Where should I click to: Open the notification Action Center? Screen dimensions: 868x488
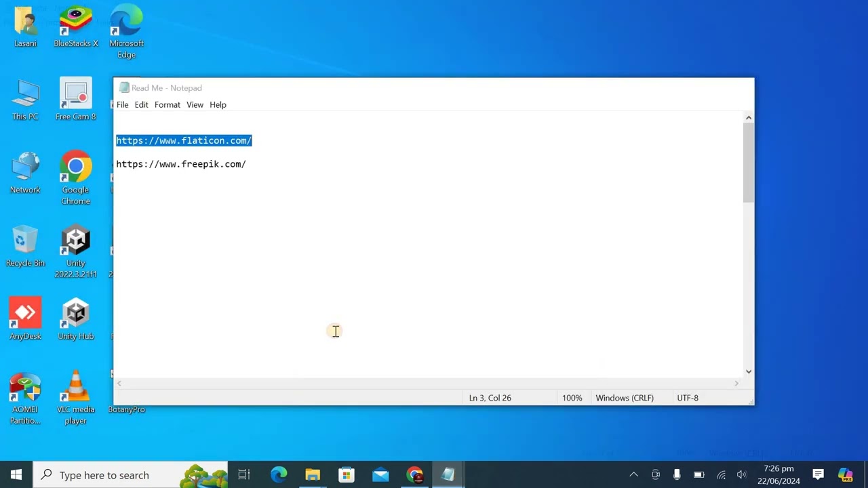click(818, 474)
